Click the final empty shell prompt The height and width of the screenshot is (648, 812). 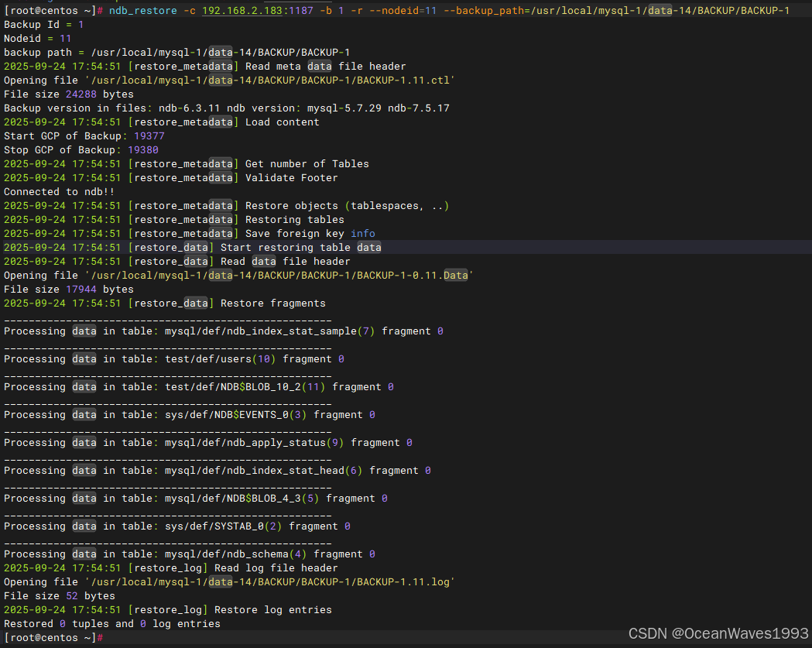[x=53, y=638]
